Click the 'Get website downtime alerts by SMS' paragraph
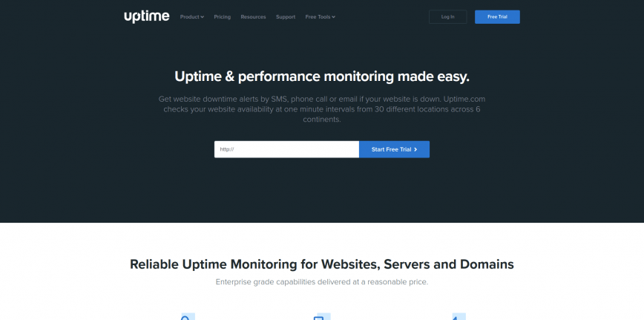The image size is (644, 320). point(322,109)
